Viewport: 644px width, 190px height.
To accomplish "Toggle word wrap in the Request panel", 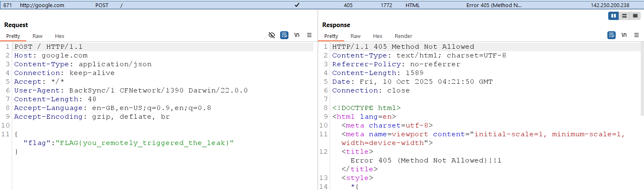I will [x=284, y=35].
